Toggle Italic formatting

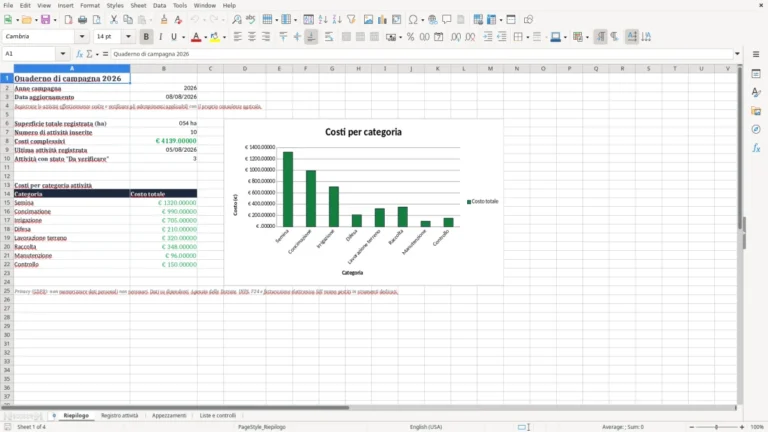tap(160, 37)
